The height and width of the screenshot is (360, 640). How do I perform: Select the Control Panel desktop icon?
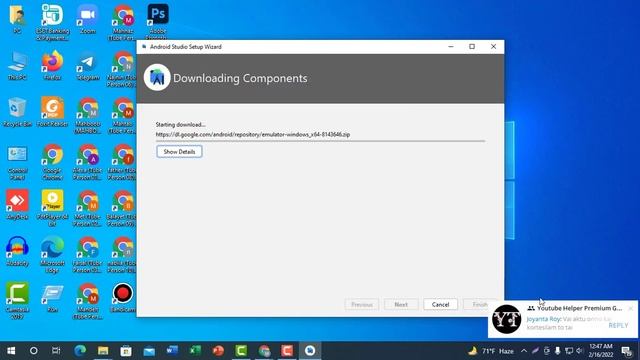[x=17, y=162]
